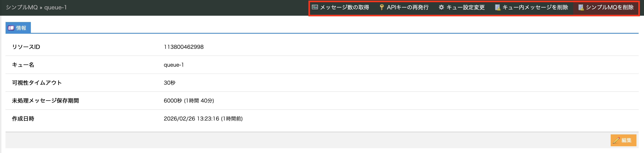Click the warning icon beside キュー内メッセージを削除
Image resolution: width=644 pixels, height=153 pixels.
point(497,8)
